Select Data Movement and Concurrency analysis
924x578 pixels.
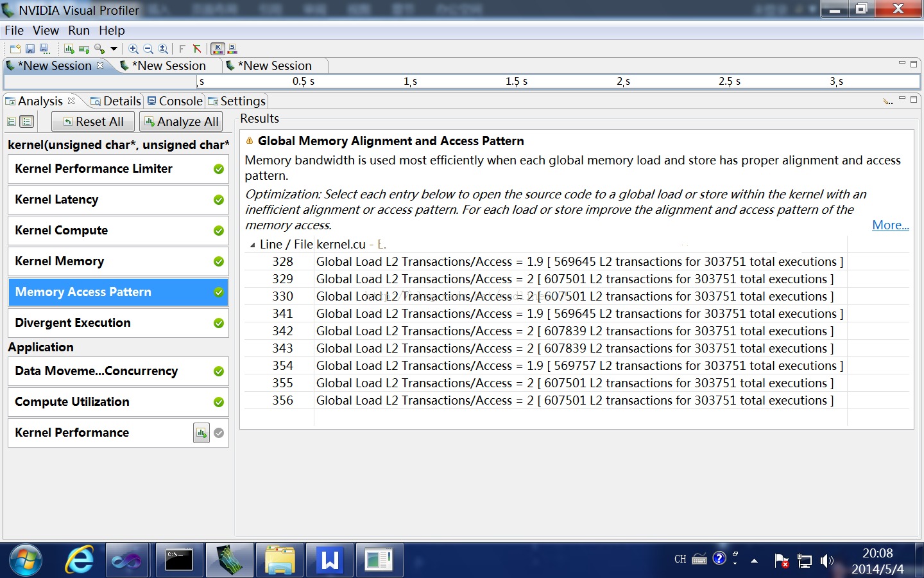click(x=118, y=371)
